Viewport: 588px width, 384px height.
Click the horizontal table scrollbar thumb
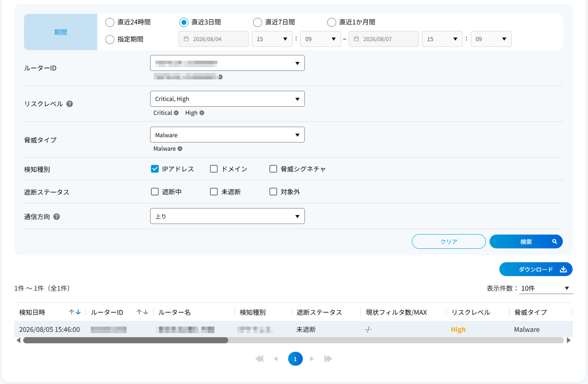[126, 340]
